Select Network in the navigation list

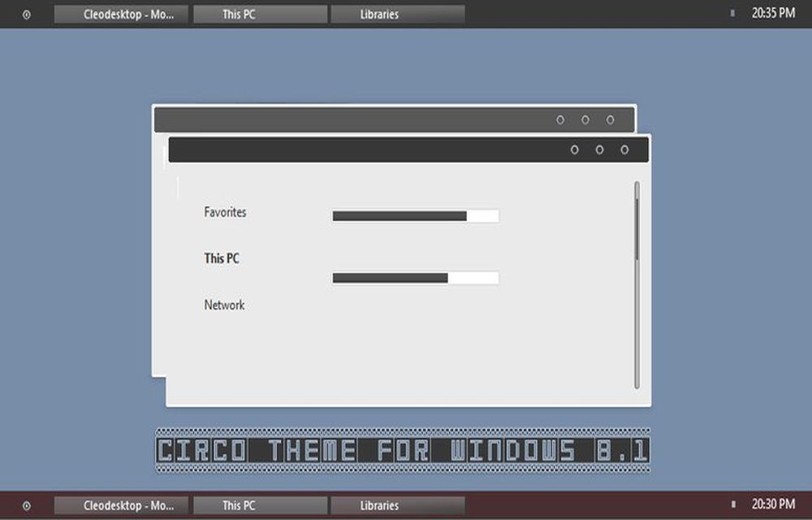224,305
